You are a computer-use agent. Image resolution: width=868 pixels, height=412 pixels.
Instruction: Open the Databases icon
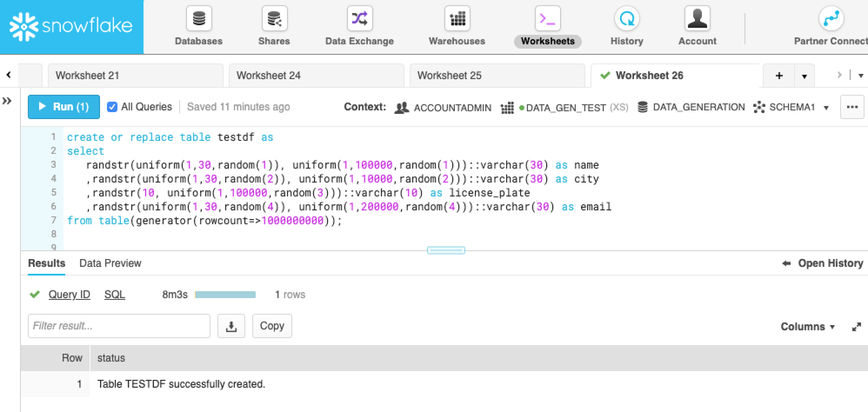click(199, 19)
